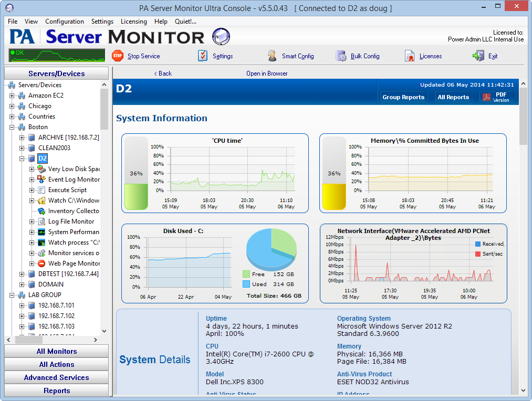Click the Event Log Monitor icon

[x=41, y=180]
